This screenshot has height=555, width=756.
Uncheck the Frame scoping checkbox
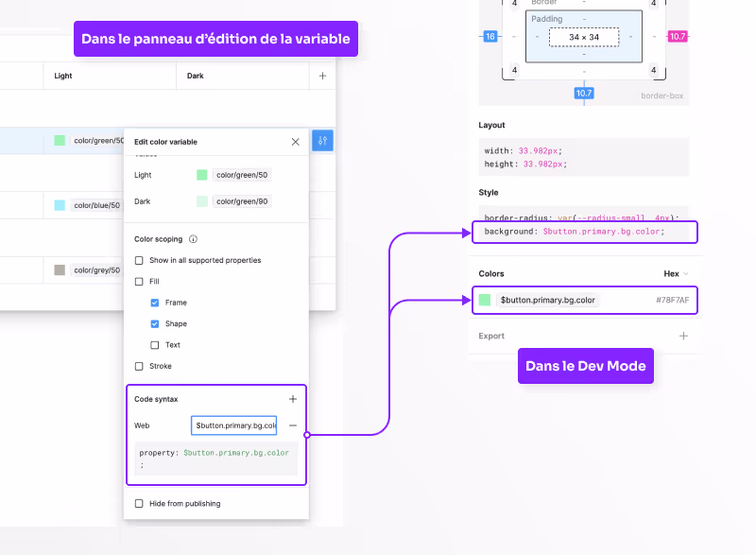(x=155, y=303)
